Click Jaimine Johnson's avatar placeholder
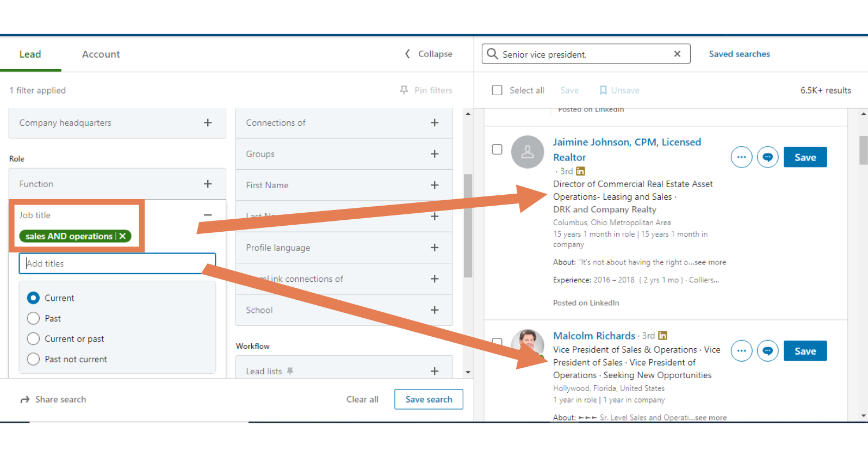 click(528, 152)
